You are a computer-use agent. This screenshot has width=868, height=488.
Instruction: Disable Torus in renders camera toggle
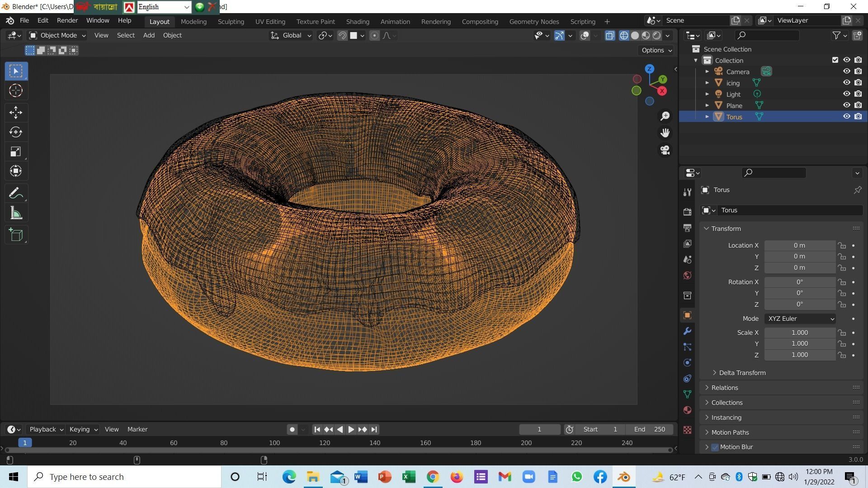point(858,117)
